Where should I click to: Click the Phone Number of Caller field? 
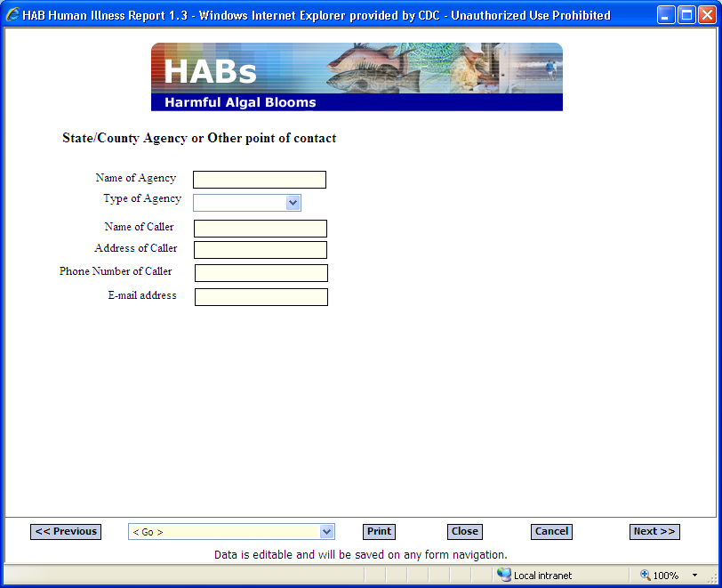[261, 273]
